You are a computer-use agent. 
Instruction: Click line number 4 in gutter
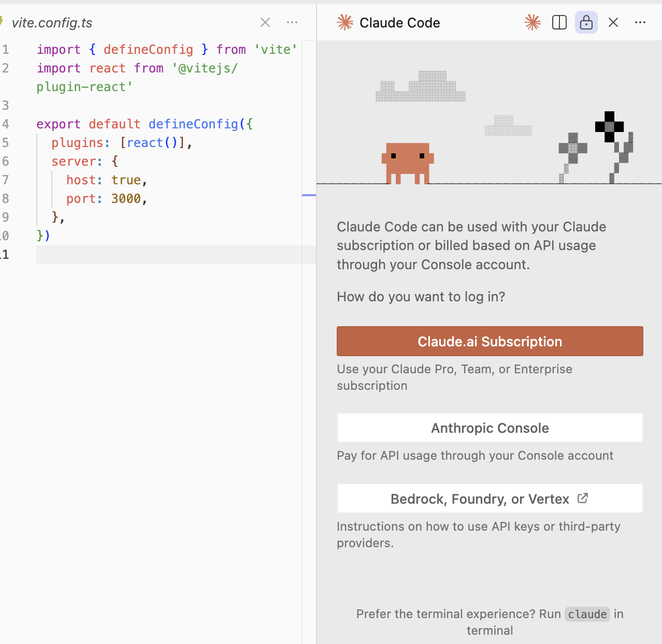click(x=5, y=124)
